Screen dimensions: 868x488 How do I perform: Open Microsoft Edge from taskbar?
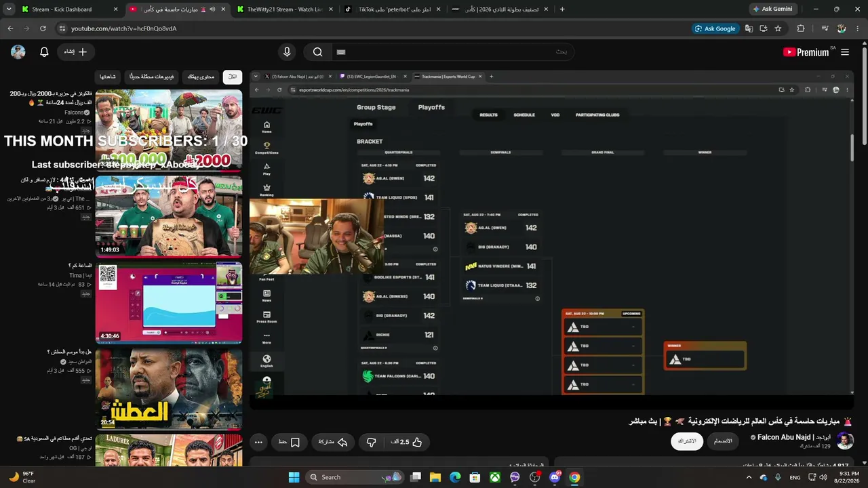455,477
